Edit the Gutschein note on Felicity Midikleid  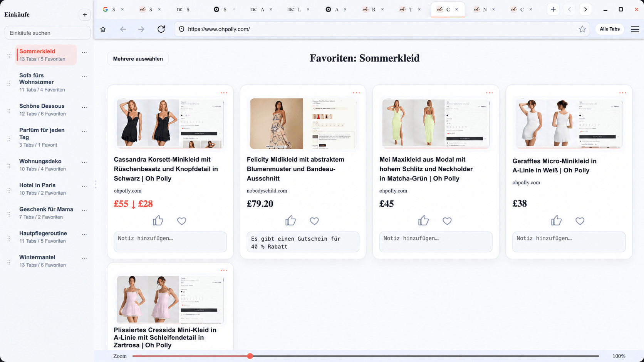(303, 242)
